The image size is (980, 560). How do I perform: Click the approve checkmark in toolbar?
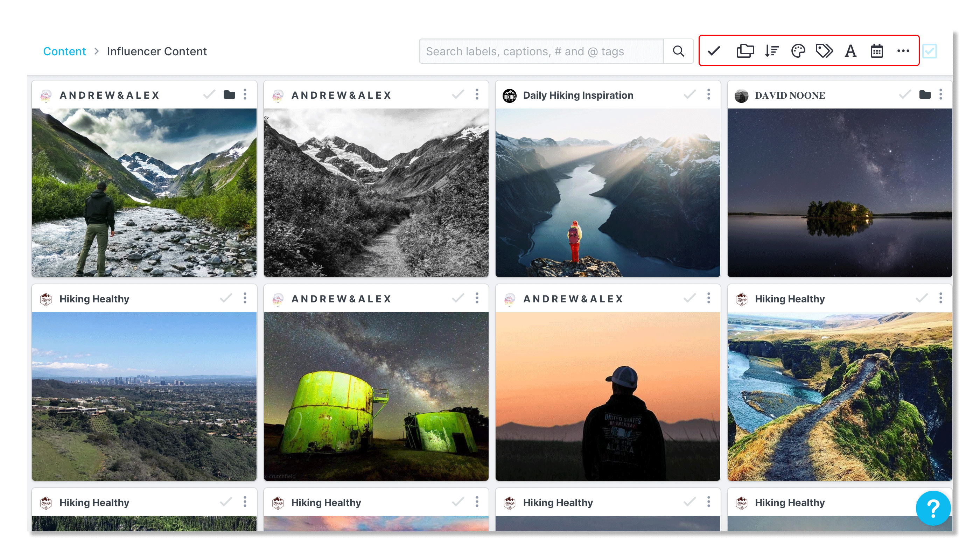[714, 51]
